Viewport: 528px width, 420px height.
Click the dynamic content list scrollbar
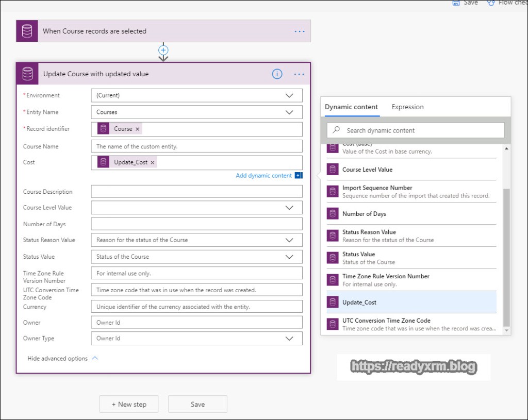(506, 258)
